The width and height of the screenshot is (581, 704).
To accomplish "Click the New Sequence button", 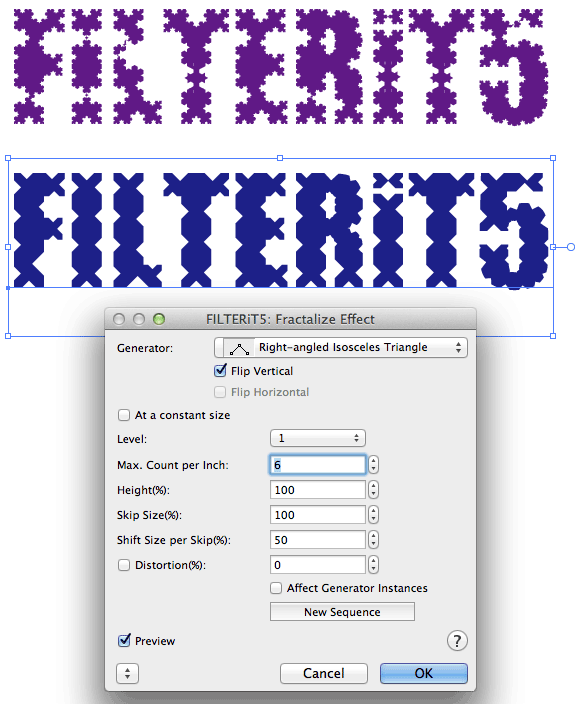I will point(342,612).
